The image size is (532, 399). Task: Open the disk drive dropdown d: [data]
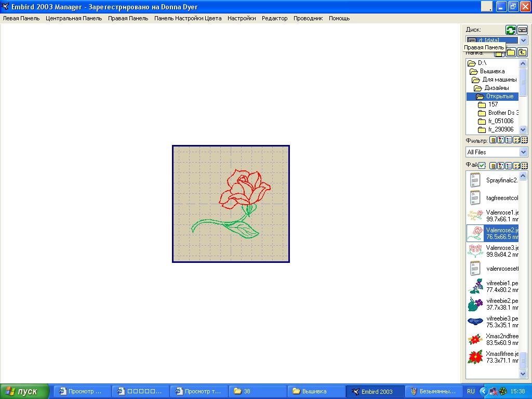[524, 41]
